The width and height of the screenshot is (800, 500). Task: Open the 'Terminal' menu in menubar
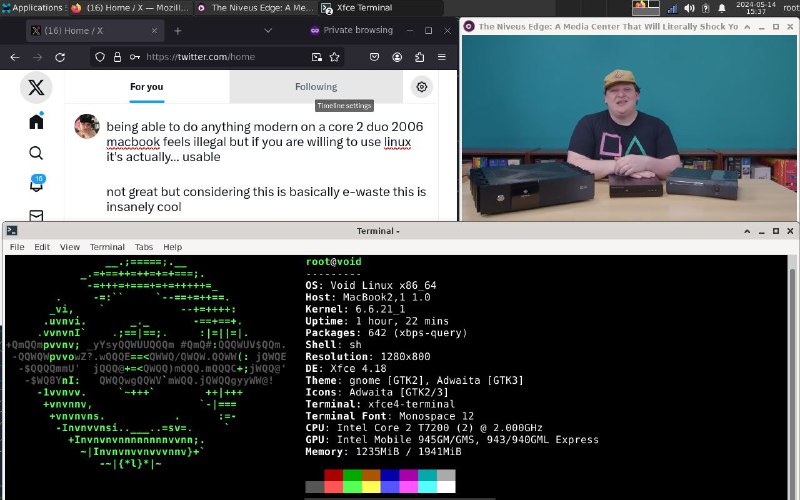tap(107, 247)
